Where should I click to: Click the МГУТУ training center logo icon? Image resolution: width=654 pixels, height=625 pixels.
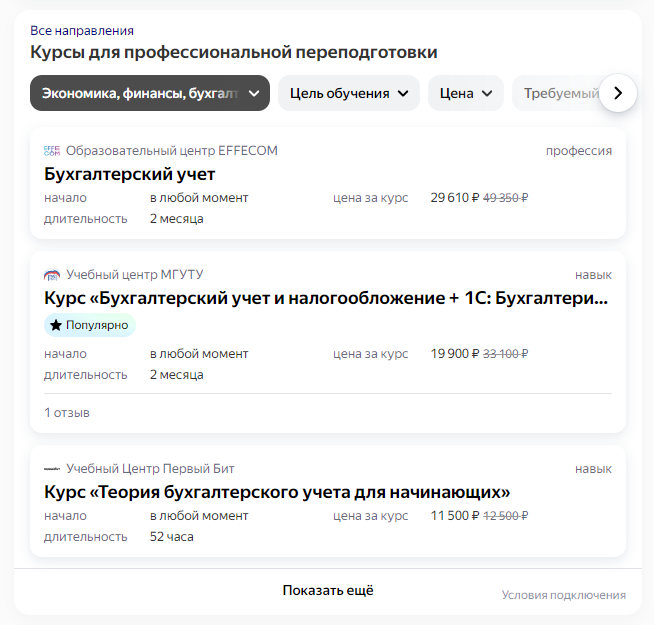click(x=52, y=275)
